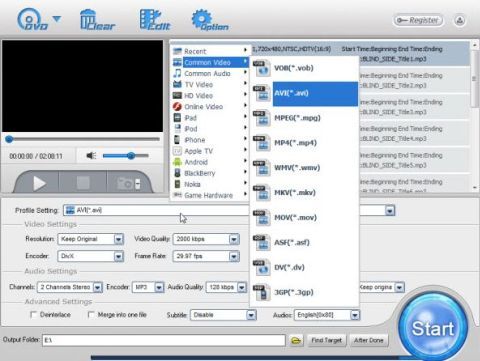Viewport: 480px width, 361px height.
Task: Click the playback seek bar handle
Action: [9, 139]
